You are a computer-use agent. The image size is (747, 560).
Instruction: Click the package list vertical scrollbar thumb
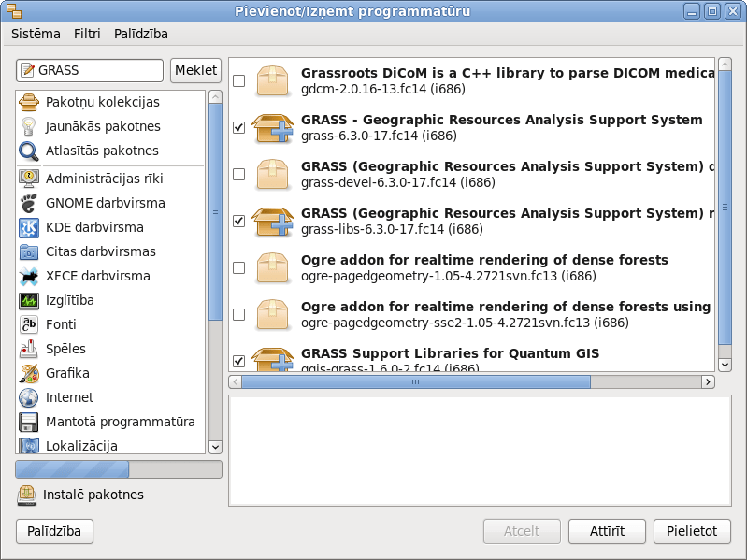pos(725,208)
